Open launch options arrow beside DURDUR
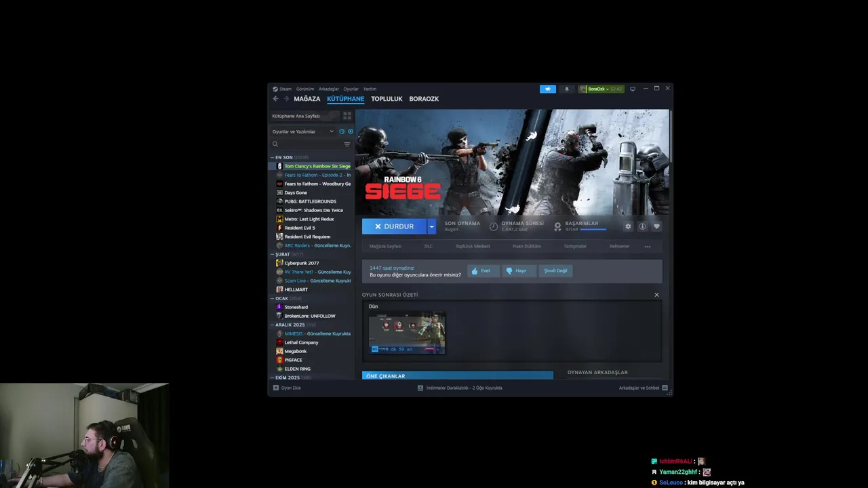Viewport: 868px width, 488px height. click(x=431, y=226)
